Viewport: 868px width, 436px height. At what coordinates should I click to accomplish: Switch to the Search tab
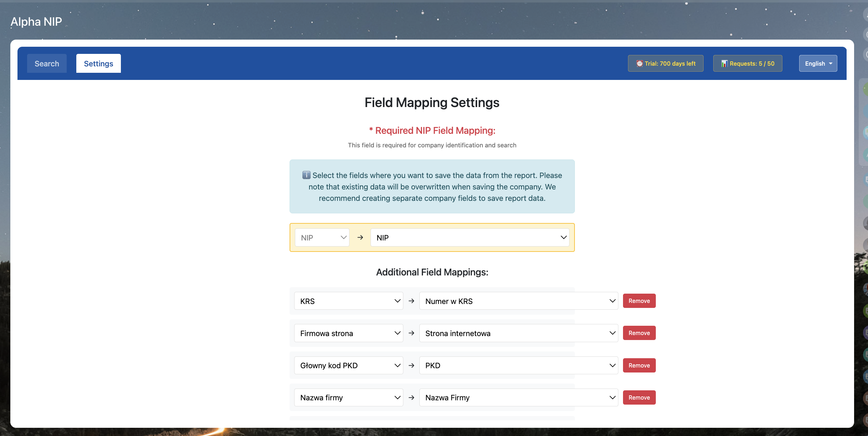pos(47,64)
